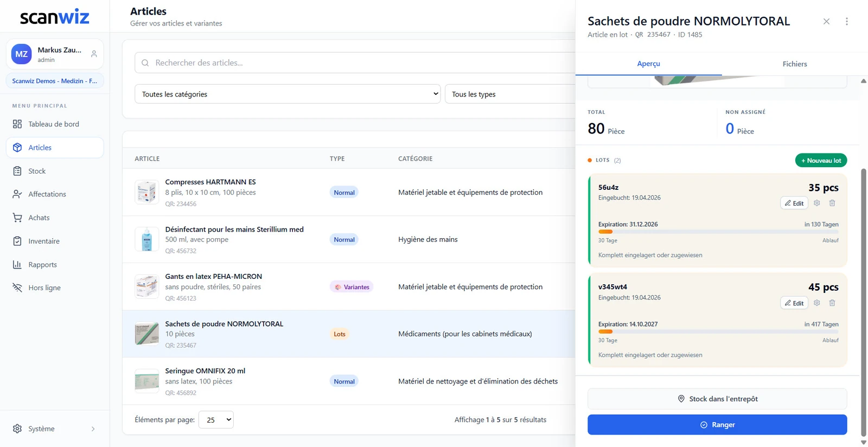The image size is (868, 447).
Task: Select Seringue OMNIFIX 20 ml article name
Action: [x=205, y=371]
